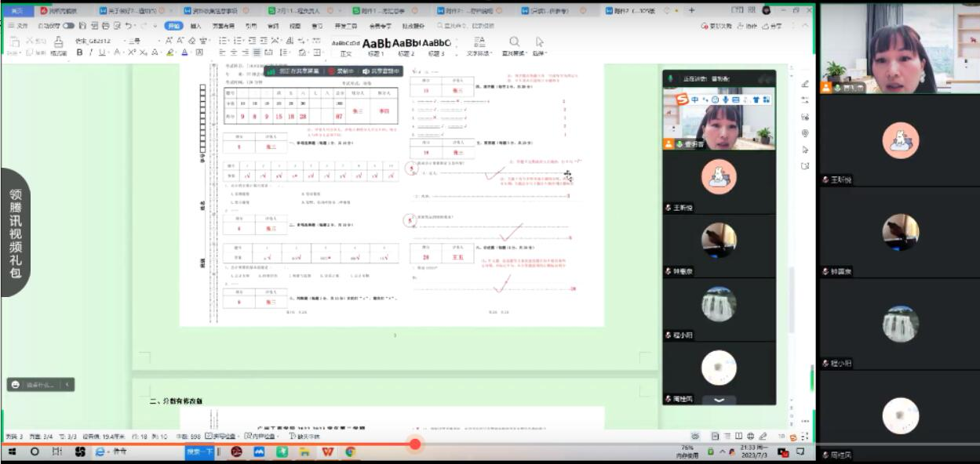Open the Find and Replace magnifier
The height and width of the screenshot is (464, 980).
pos(514,42)
